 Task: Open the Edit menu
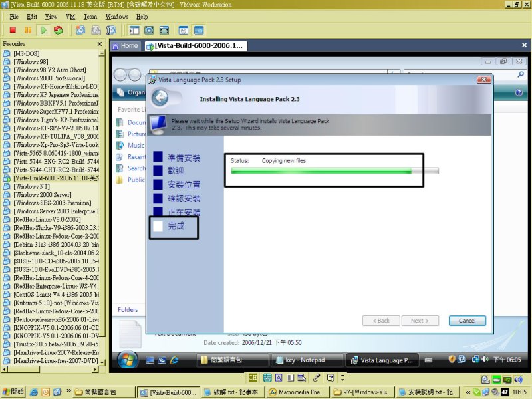(32, 17)
